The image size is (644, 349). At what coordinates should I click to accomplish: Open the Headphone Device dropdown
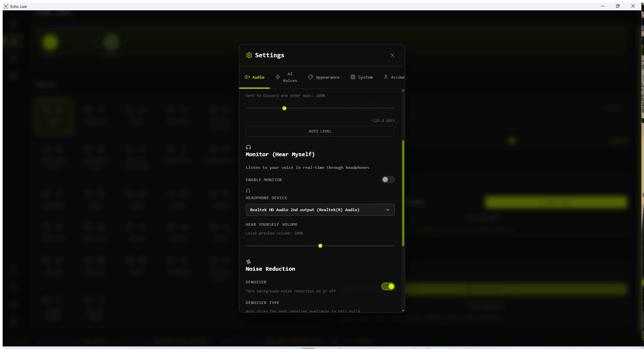point(320,210)
